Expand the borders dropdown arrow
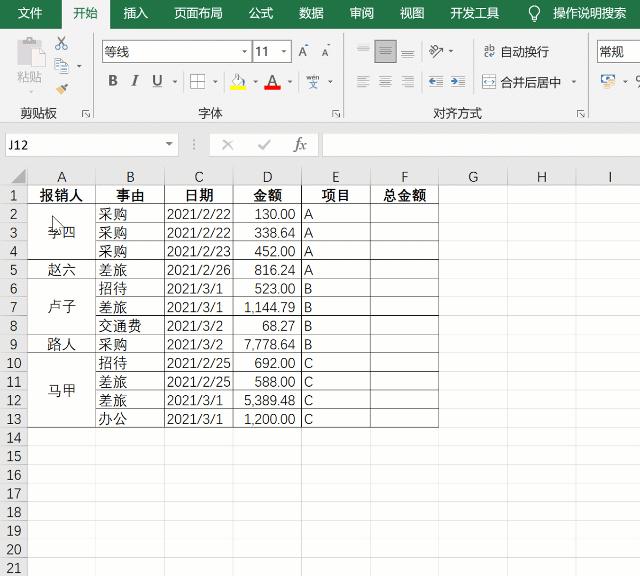Screen dimensions: 640x576 click(x=215, y=82)
